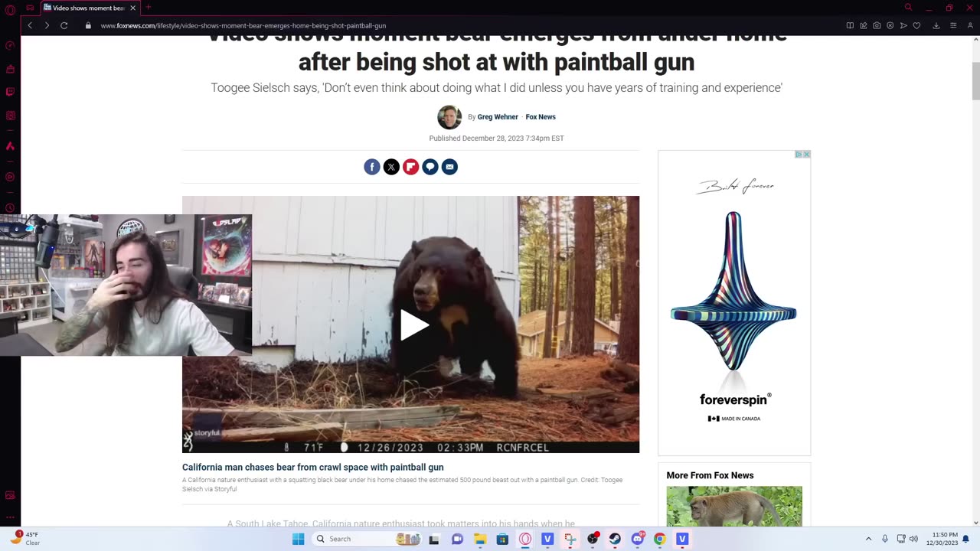Open Google Chrome from taskbar
Viewport: 980px width, 551px height.
pos(660,539)
